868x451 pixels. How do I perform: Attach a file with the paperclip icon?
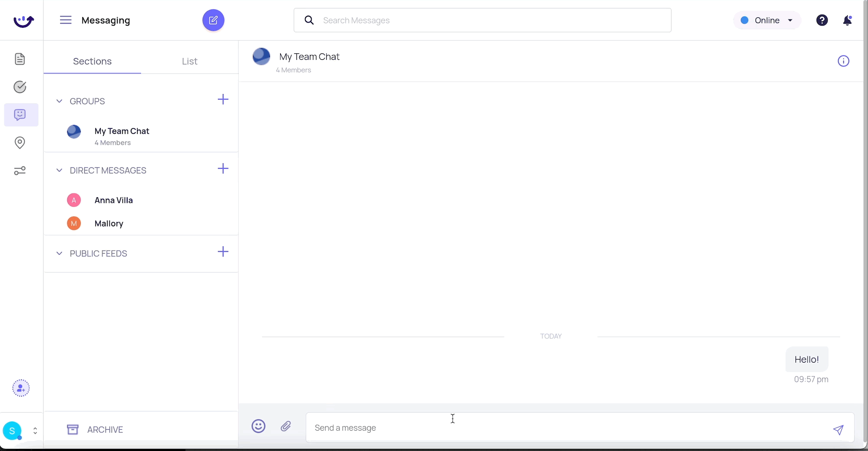tap(286, 426)
